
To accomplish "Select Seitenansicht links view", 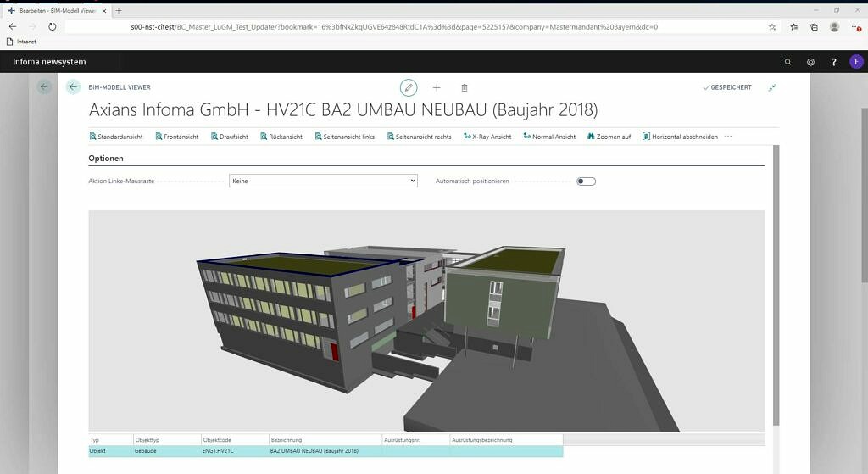I will click(x=345, y=137).
